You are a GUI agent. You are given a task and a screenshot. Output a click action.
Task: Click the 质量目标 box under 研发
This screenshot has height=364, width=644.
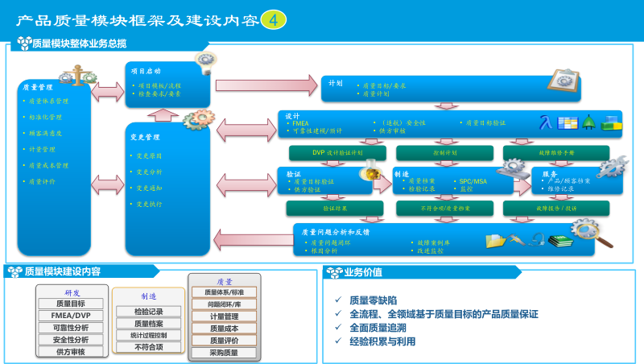click(71, 304)
